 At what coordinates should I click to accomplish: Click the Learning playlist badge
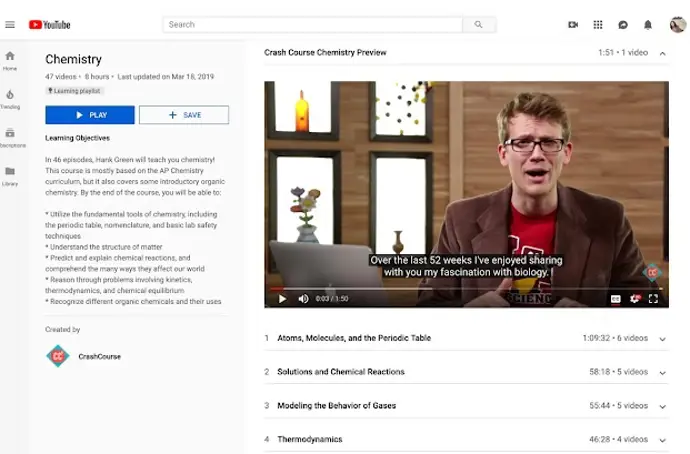pos(75,91)
